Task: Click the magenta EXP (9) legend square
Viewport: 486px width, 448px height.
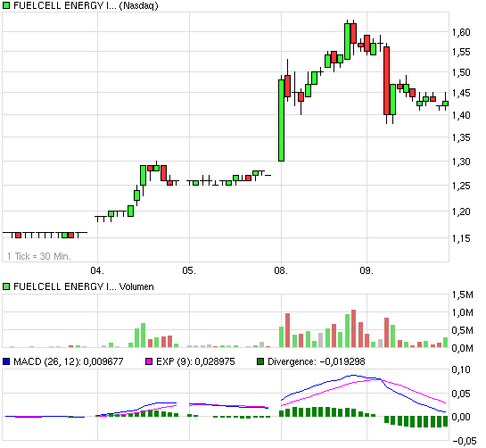Action: point(149,361)
